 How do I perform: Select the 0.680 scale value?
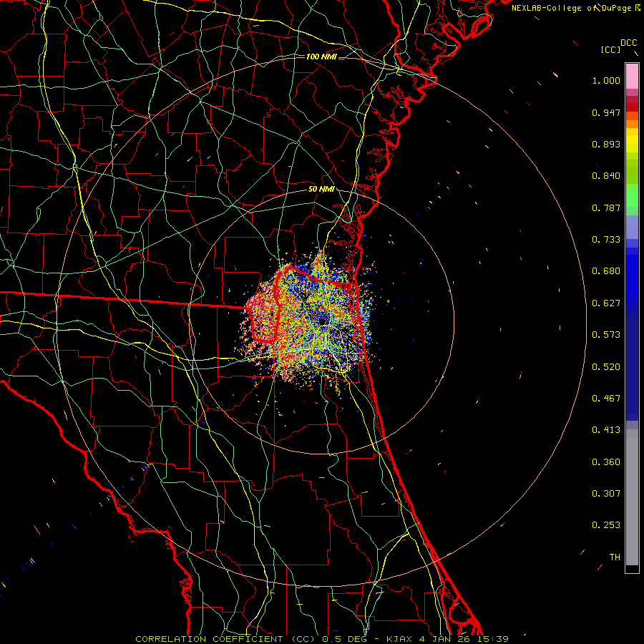pyautogui.click(x=606, y=271)
